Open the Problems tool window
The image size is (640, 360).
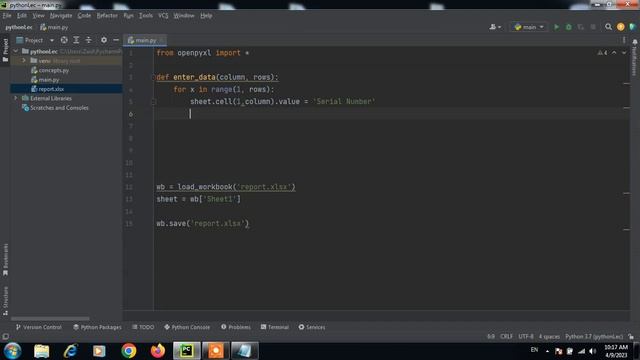[x=236, y=327]
